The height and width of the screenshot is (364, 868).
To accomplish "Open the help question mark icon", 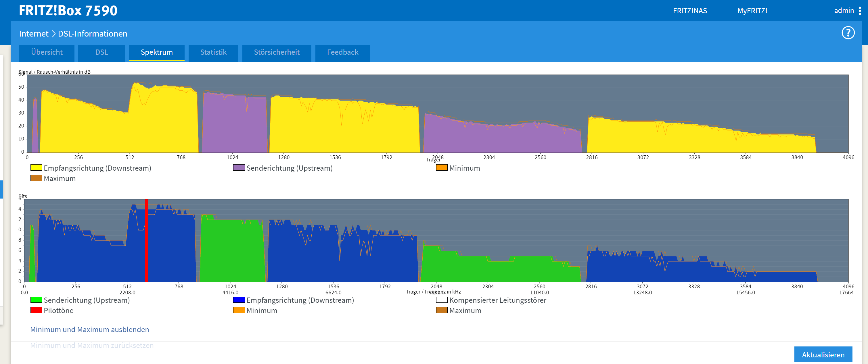I will pos(848,33).
